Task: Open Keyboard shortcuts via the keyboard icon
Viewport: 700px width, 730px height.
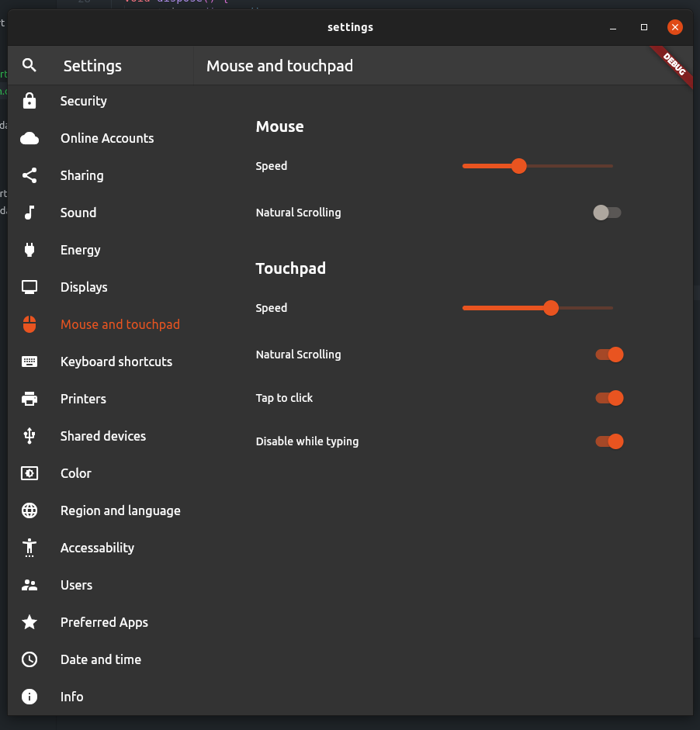Action: [29, 362]
